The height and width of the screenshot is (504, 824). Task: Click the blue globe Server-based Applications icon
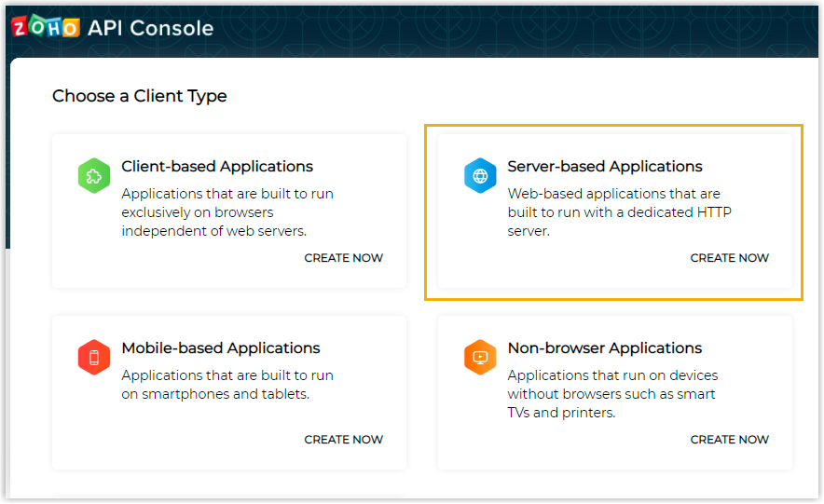pyautogui.click(x=480, y=175)
